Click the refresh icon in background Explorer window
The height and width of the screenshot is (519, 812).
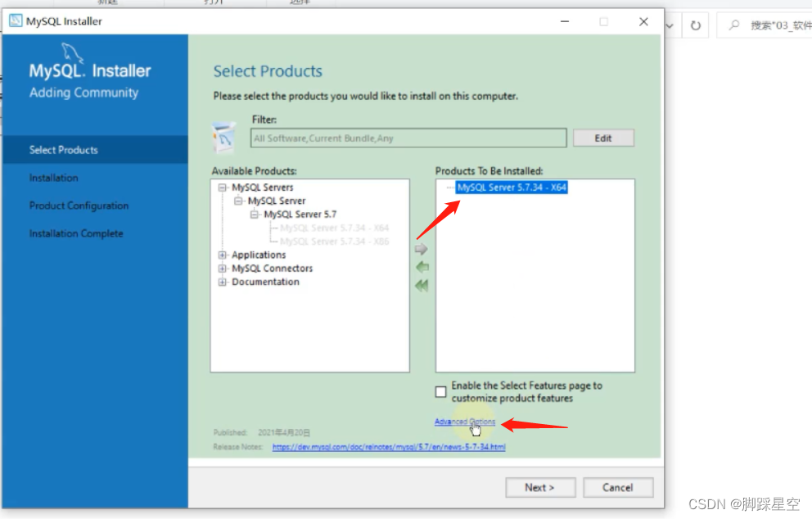tap(696, 25)
